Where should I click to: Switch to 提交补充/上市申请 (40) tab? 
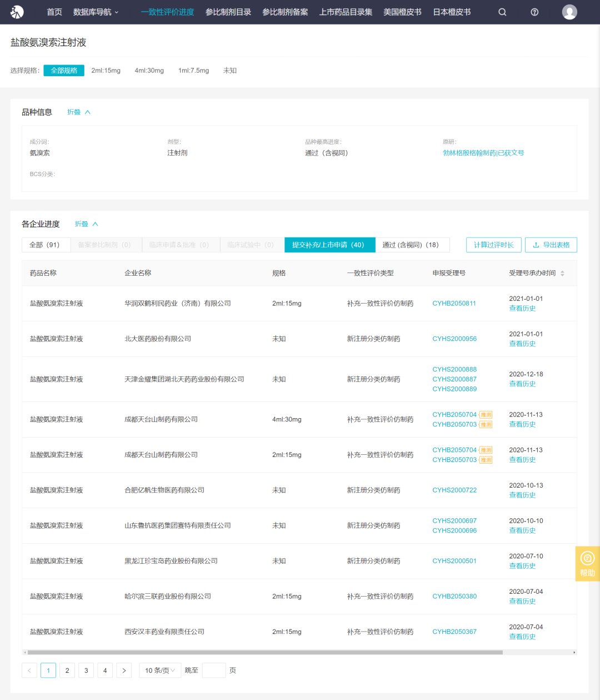coord(329,245)
